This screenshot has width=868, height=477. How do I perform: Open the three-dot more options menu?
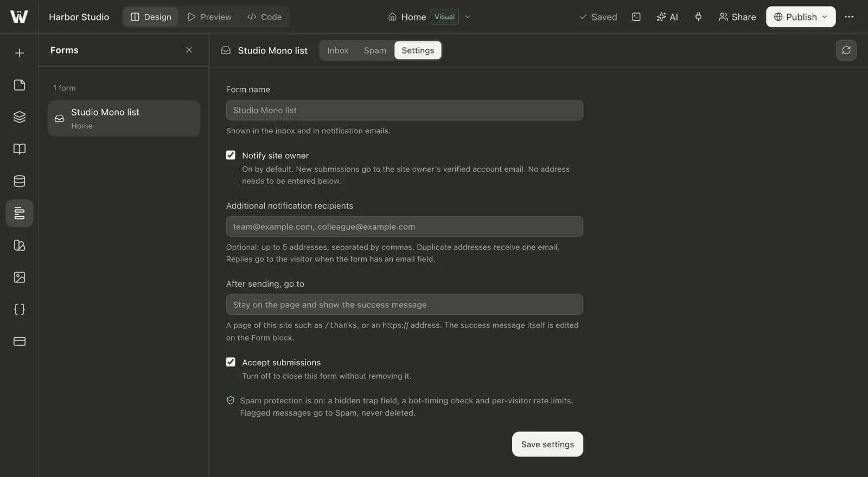[849, 17]
